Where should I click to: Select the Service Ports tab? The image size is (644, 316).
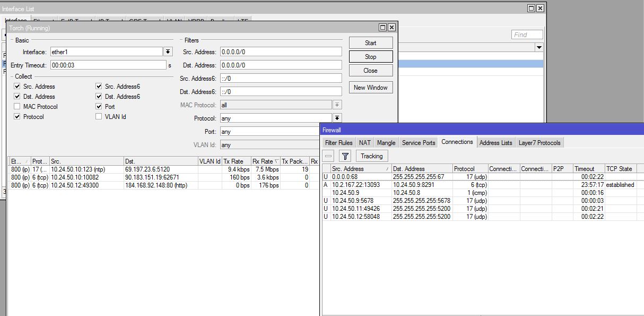[x=419, y=142]
